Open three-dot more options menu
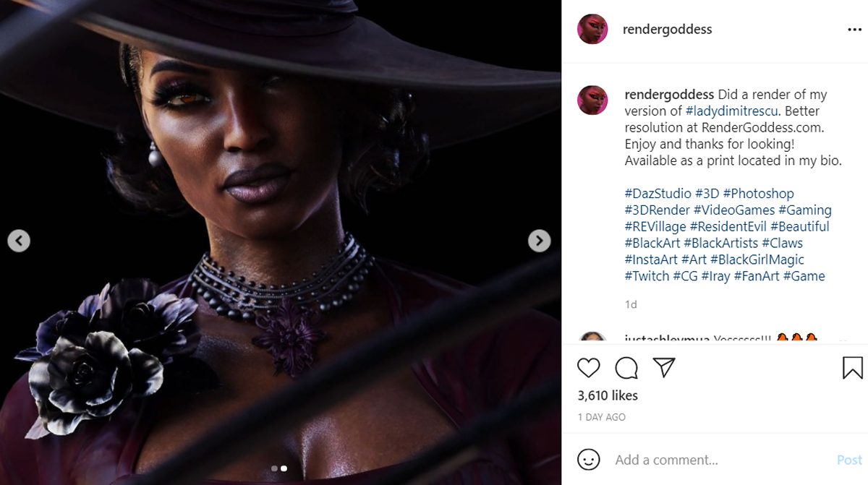The image size is (868, 485). point(854,30)
